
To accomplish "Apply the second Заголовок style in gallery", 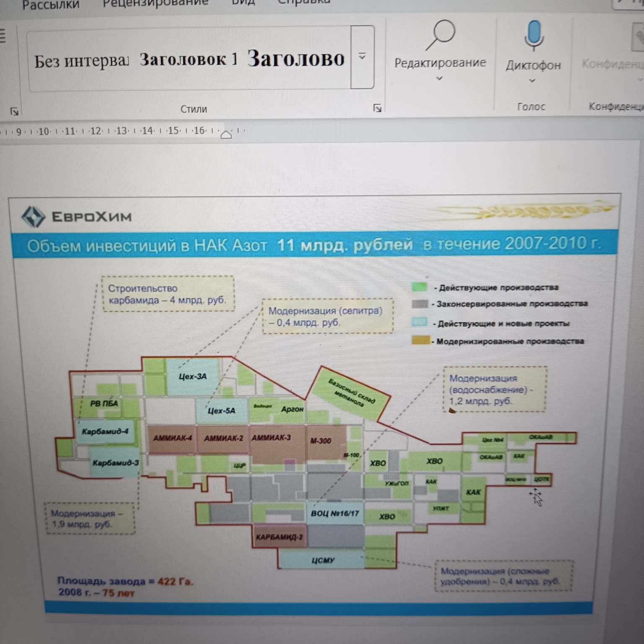I will pos(296,59).
